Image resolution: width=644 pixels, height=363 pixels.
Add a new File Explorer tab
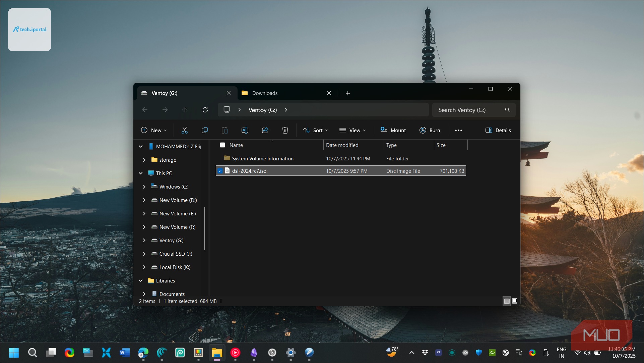point(348,93)
